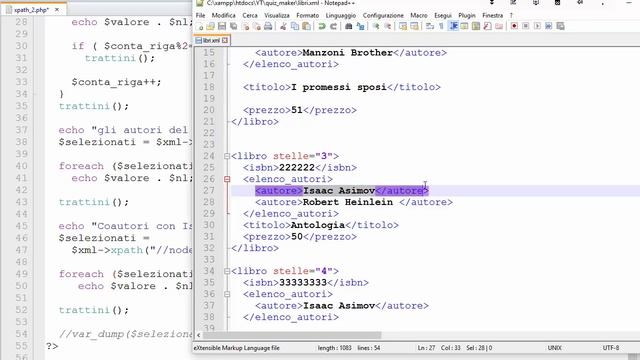640x360 pixels.
Task: Collapse the elenco_autori fold on line 36
Action: [x=227, y=294]
